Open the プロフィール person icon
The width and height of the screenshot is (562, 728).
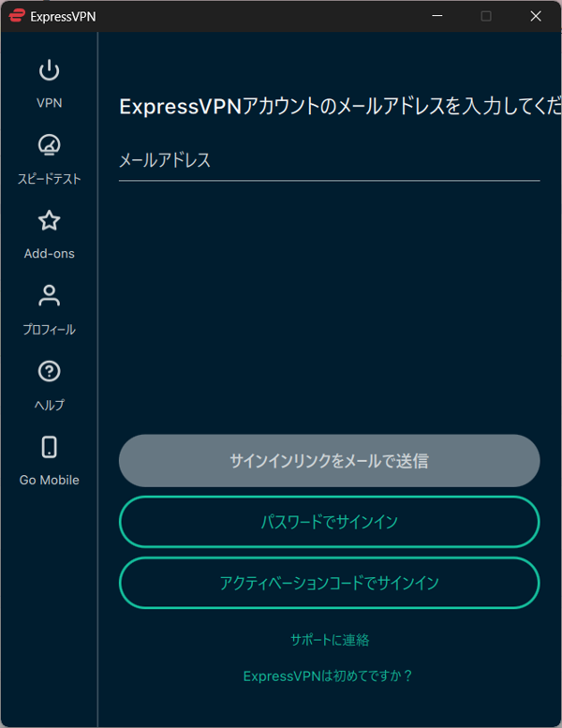[50, 296]
